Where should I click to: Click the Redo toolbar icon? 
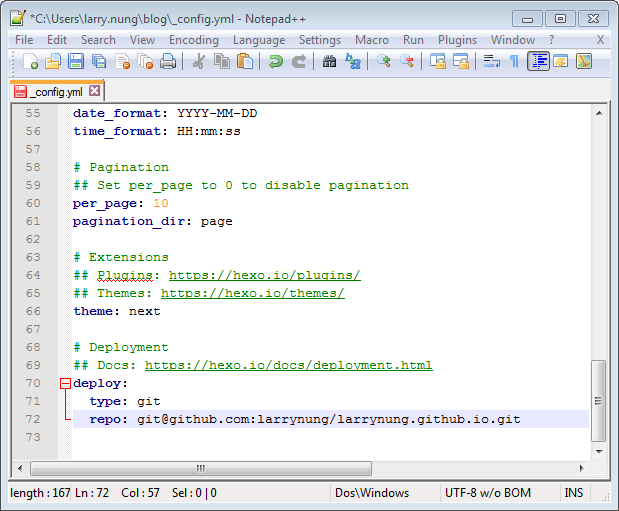298,62
